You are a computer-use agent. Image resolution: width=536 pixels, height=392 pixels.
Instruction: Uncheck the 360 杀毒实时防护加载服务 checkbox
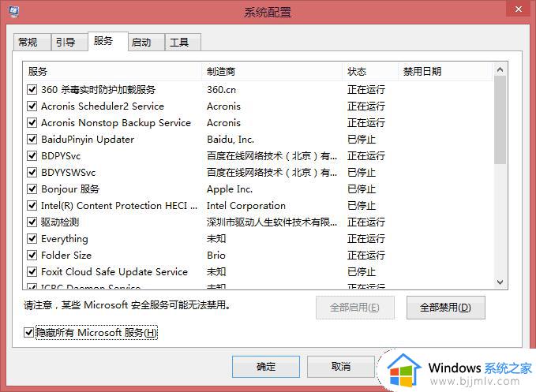tap(32, 90)
